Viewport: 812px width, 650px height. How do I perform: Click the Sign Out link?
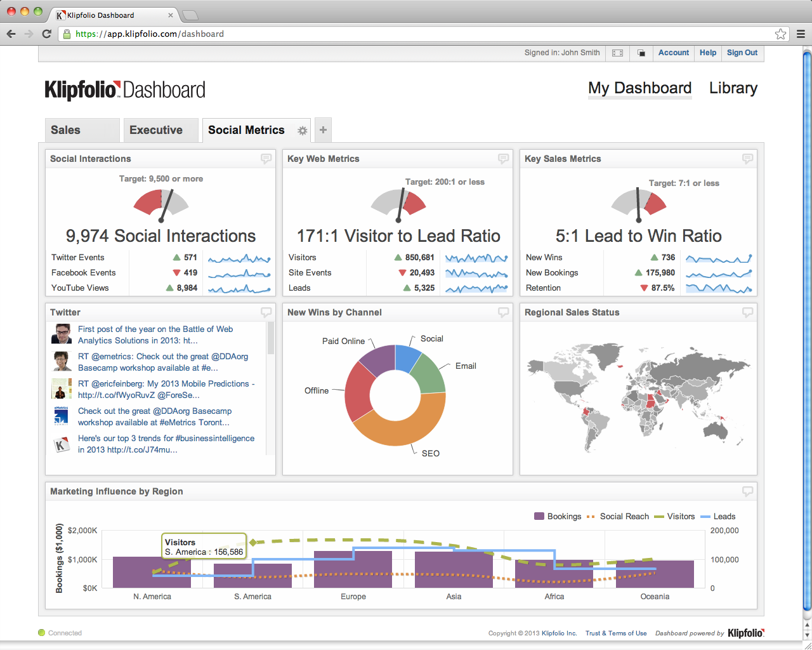742,53
